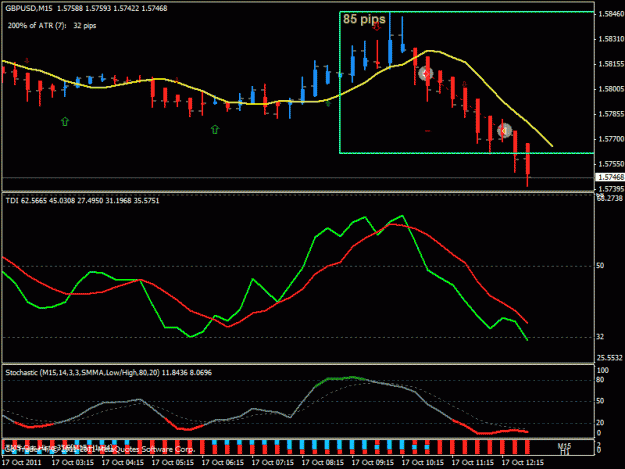Image resolution: width=625 pixels, height=469 pixels.
Task: Click the 17 Oct 06:15 time axis label
Action: [x=223, y=462]
